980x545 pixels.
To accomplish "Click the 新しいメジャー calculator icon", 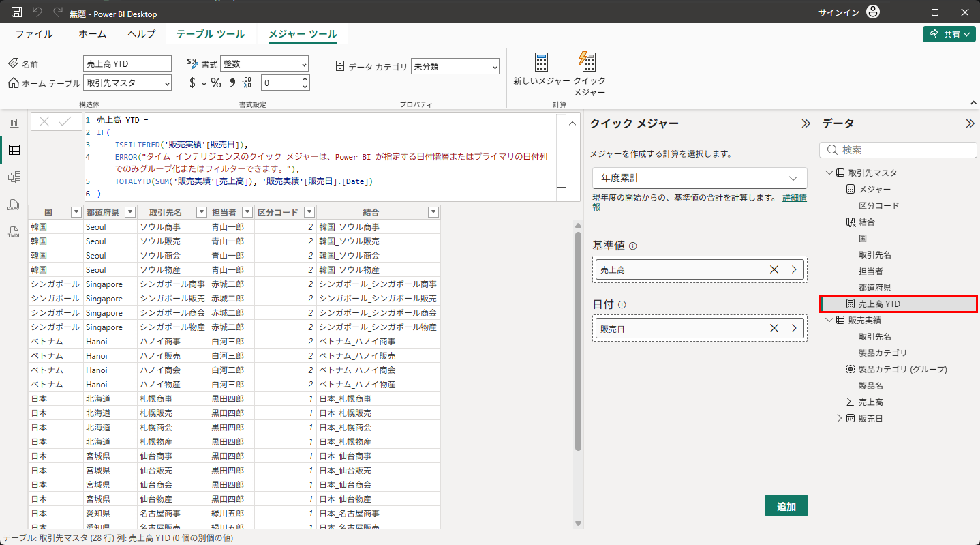I will pyautogui.click(x=541, y=62).
